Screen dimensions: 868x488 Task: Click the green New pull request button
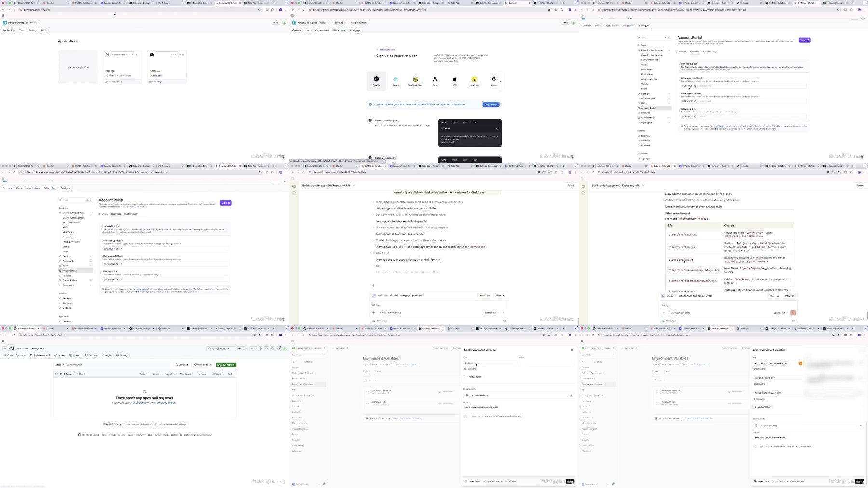(226, 365)
